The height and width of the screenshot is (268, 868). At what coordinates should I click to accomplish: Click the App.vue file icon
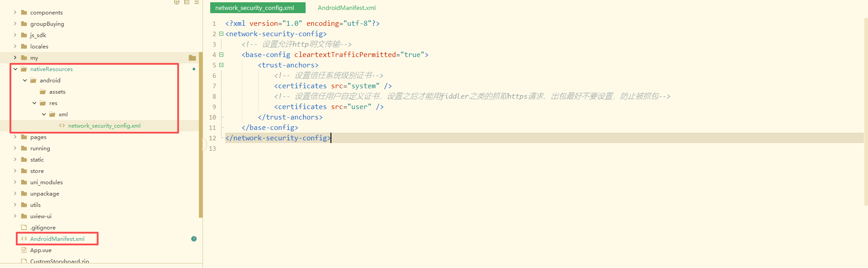pyautogui.click(x=24, y=250)
